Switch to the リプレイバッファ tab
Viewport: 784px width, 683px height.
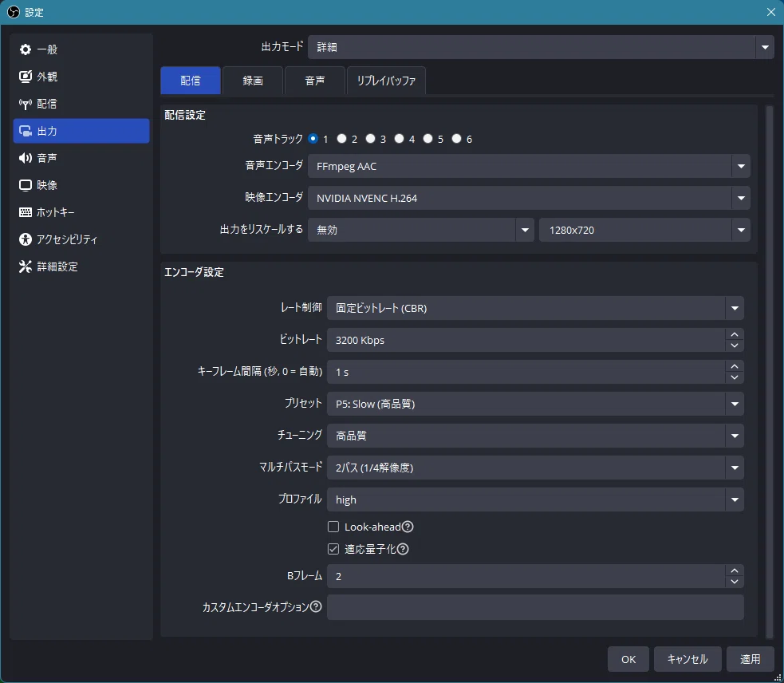pos(386,81)
